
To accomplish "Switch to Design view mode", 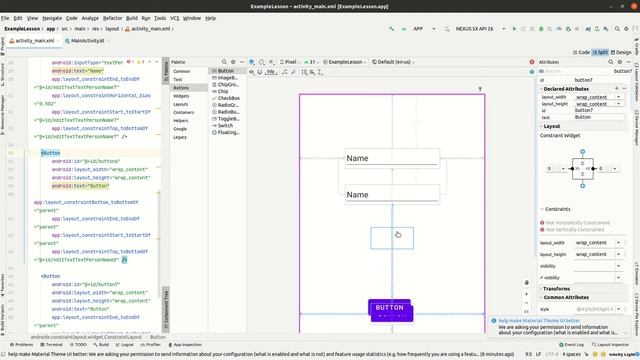I will tap(621, 52).
